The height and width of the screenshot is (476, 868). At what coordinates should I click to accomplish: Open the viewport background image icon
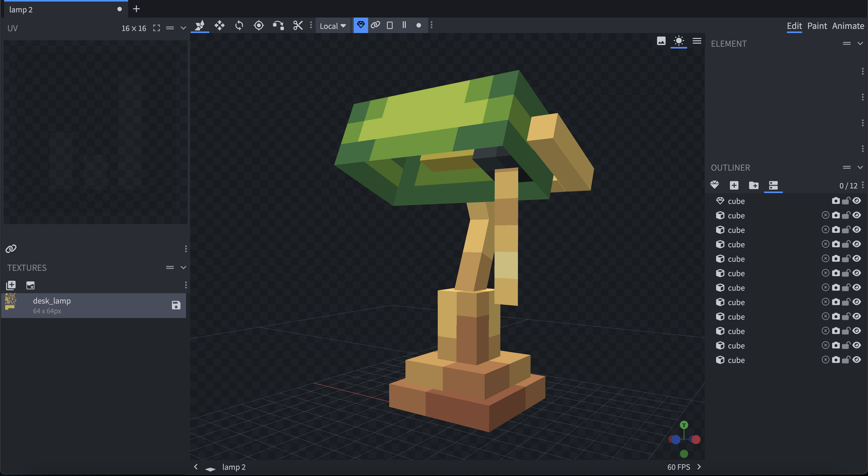(x=661, y=41)
